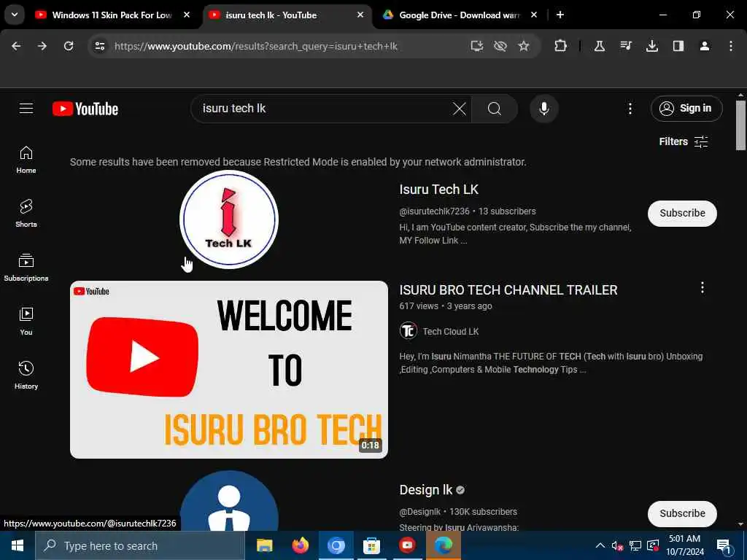Open File Explorer from the taskbar
747x560 pixels.
[264, 545]
